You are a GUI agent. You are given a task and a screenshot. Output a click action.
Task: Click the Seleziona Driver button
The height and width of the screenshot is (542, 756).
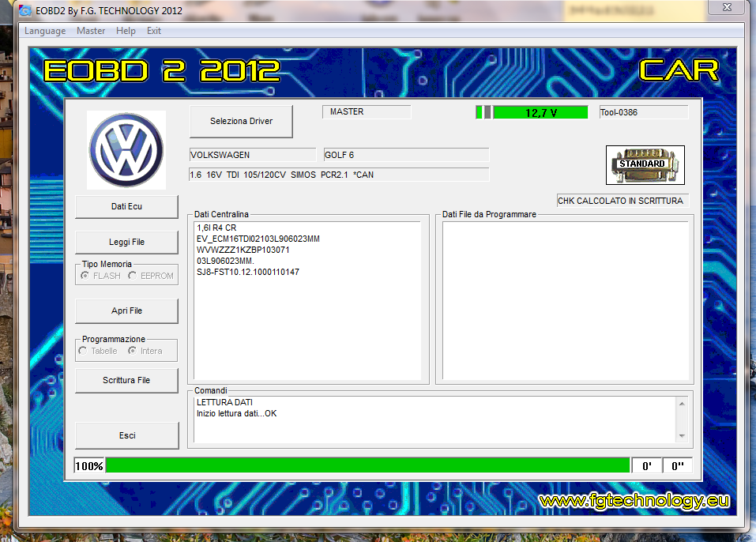pos(241,121)
